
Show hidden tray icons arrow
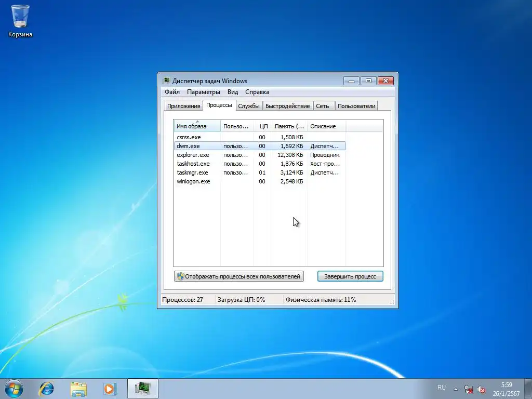point(456,389)
